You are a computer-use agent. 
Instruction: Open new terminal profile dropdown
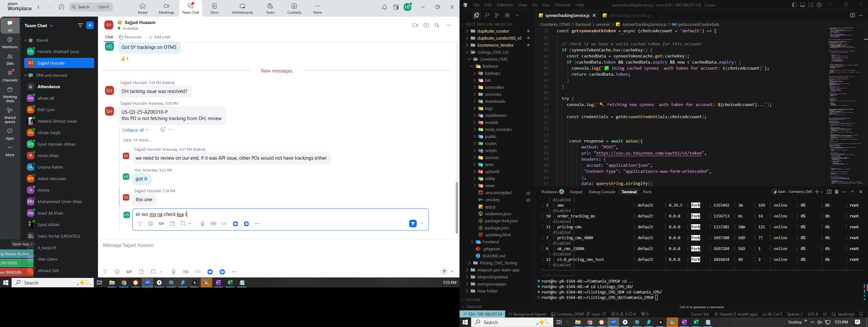coord(822,192)
